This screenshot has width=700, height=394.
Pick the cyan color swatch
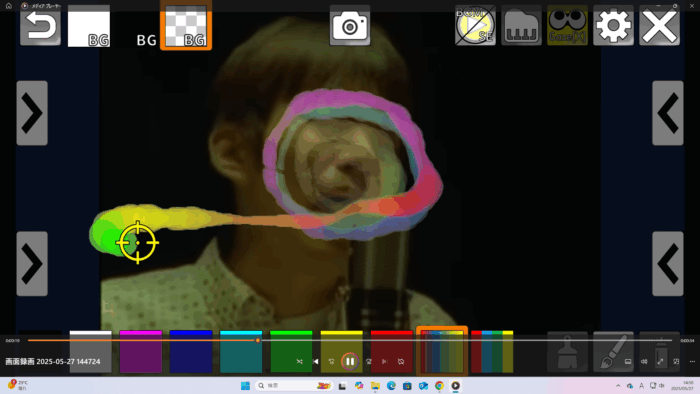click(241, 352)
